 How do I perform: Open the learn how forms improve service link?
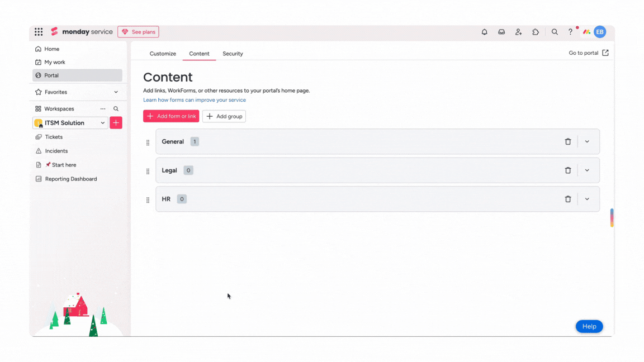click(194, 99)
